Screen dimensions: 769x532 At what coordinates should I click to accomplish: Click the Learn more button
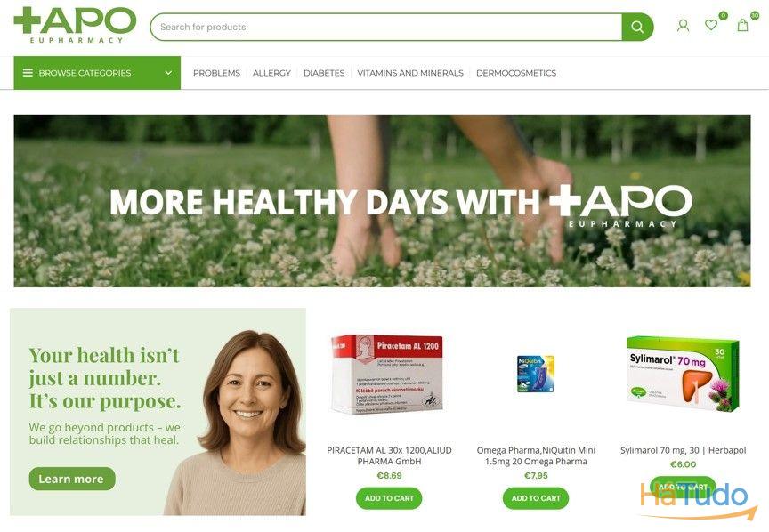pos(72,479)
